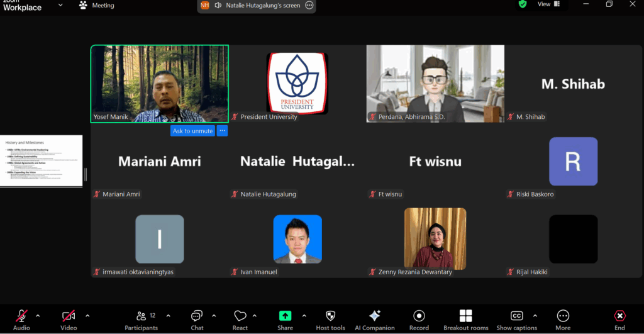Open the Chat panel
This screenshot has width=644, height=334.
[197, 319]
